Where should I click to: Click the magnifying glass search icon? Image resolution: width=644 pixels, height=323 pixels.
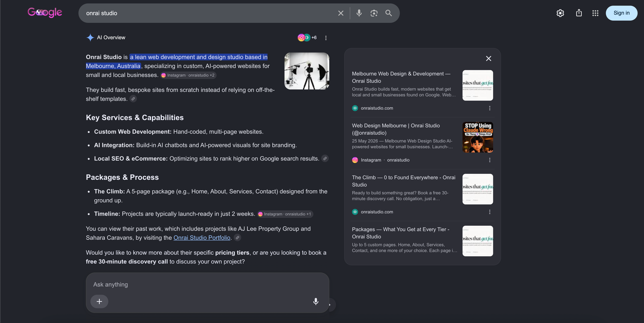click(389, 13)
